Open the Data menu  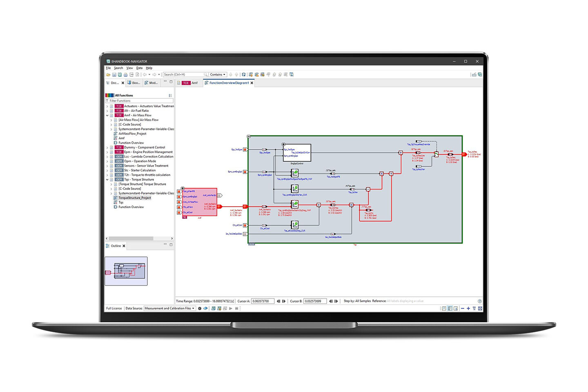coord(139,68)
